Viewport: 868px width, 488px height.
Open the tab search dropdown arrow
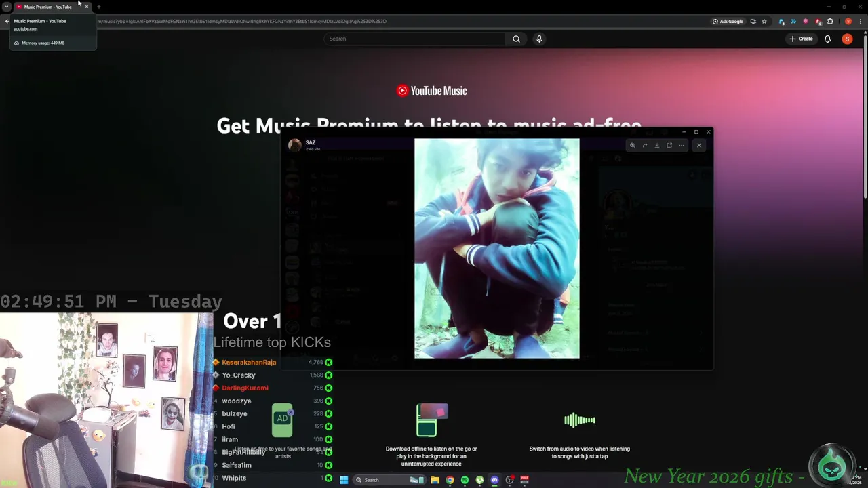tap(6, 7)
